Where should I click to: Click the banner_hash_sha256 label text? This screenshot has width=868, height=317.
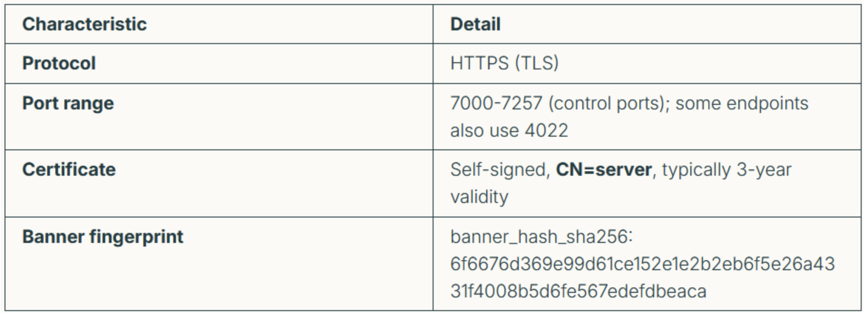point(541,237)
